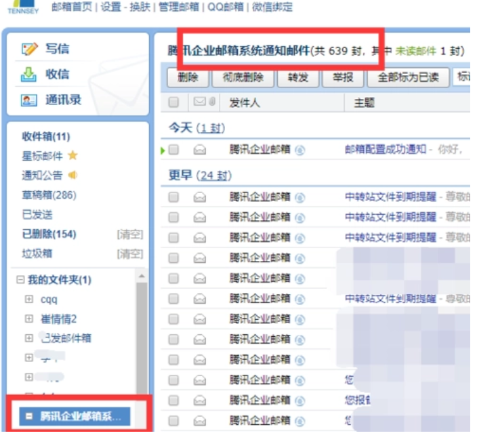
Task: Tick the select-all checkbox in header
Action: tap(173, 102)
